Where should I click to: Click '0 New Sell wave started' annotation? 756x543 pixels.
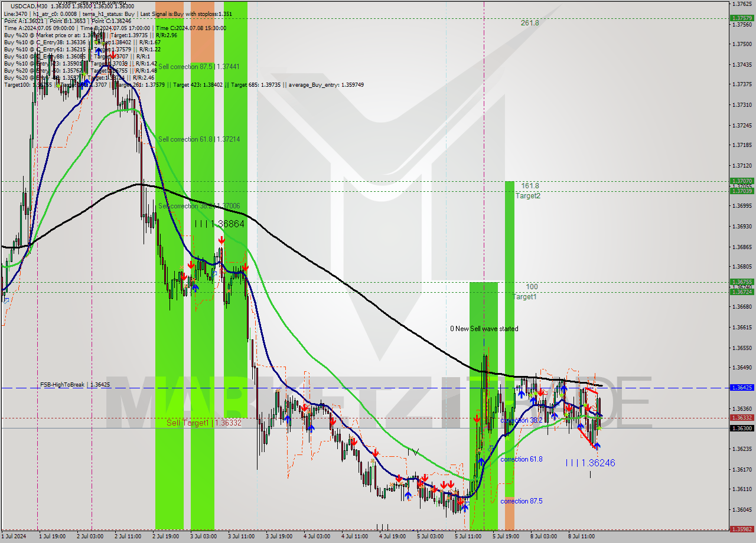point(484,329)
